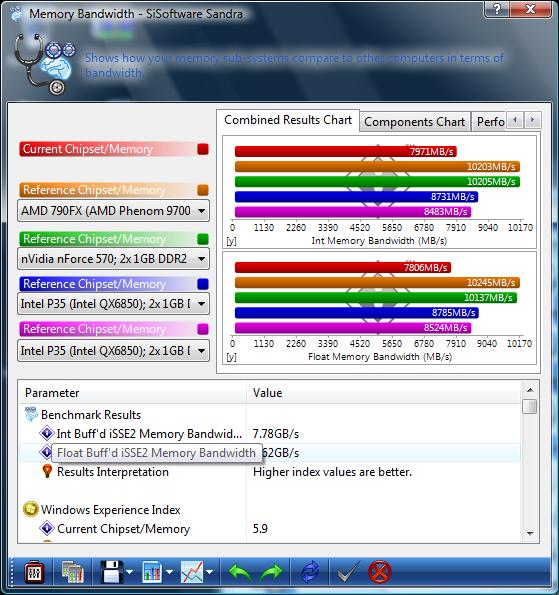Image resolution: width=559 pixels, height=595 pixels.
Task: Select the Float Buff'd iSSE2 Memory Bandwidth row
Action: [x=269, y=453]
